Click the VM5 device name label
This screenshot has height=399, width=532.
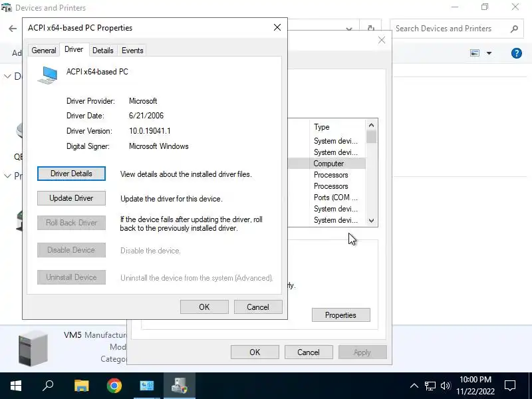(72, 335)
